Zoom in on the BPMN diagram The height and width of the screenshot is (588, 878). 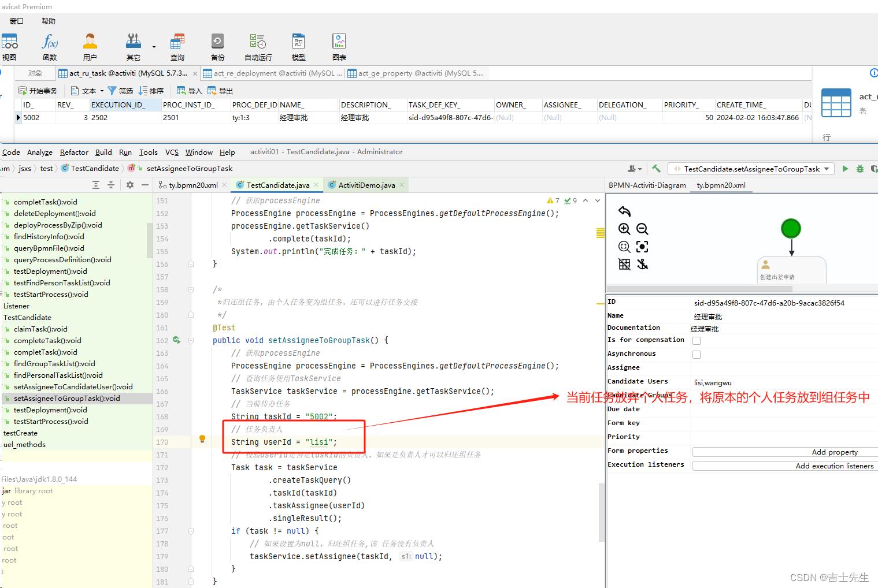(624, 229)
